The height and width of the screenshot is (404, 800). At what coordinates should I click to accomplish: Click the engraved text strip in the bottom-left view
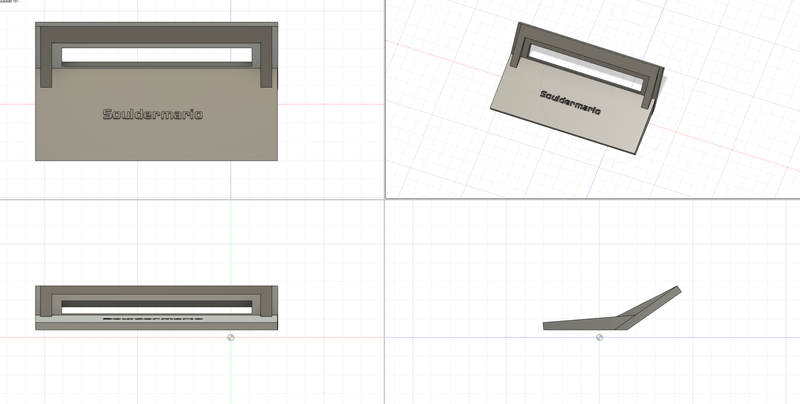click(x=153, y=319)
